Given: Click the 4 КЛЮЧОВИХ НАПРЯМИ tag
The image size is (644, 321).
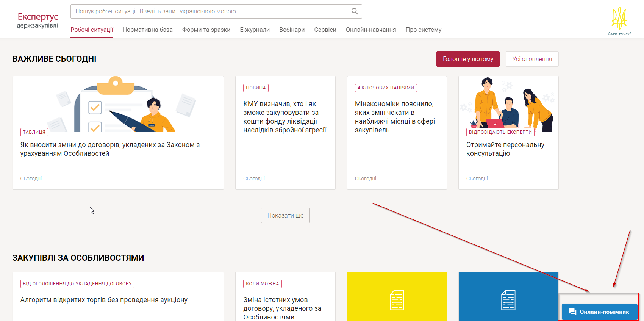Looking at the screenshot, I should (x=386, y=88).
